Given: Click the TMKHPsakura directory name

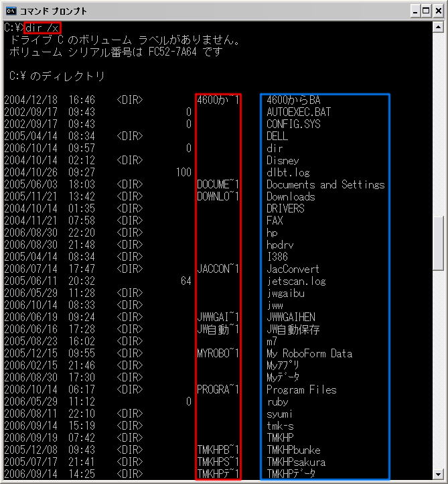Looking at the screenshot, I should point(296,462).
